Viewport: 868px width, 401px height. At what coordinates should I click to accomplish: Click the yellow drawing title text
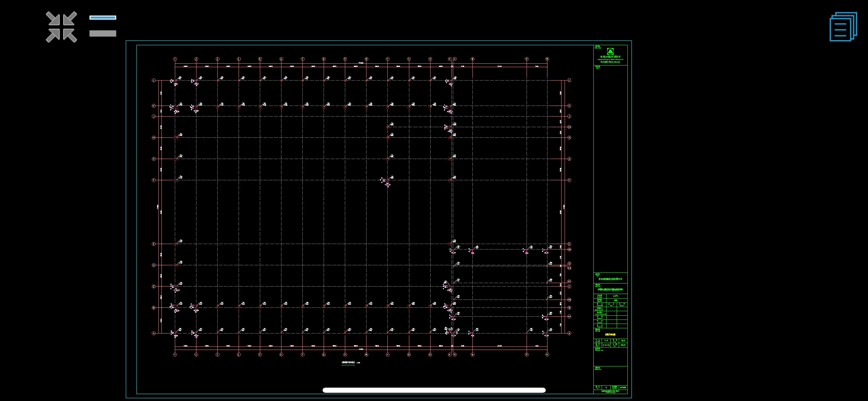pos(610,335)
